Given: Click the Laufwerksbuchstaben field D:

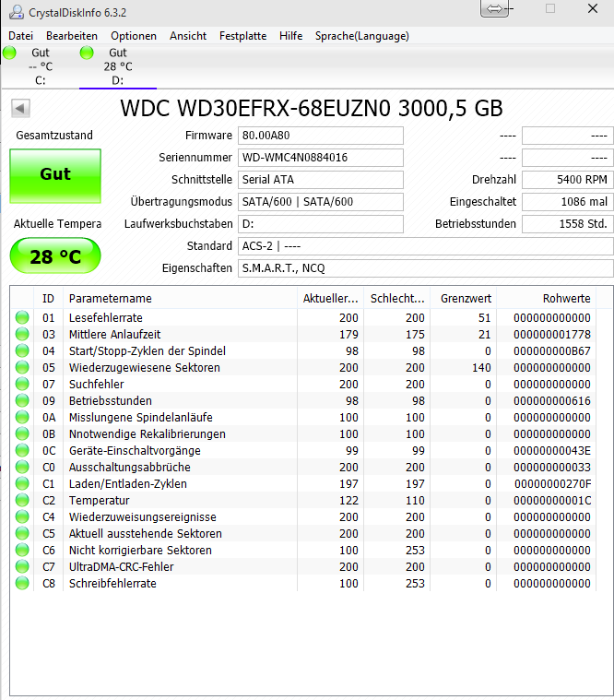Looking at the screenshot, I should (321, 224).
